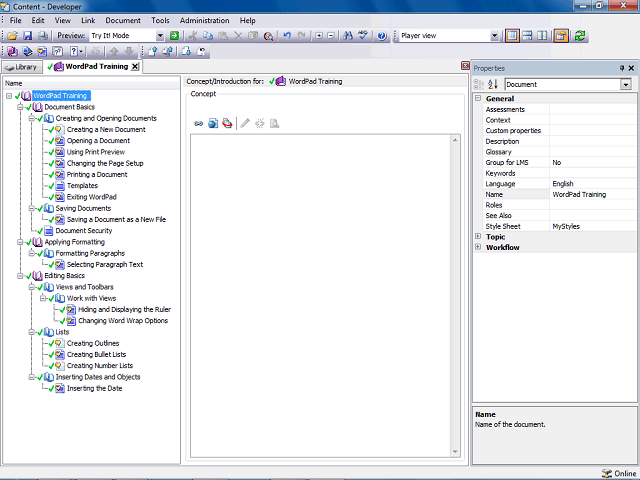Toggle the horizontal split layout button
The image size is (640, 480).
[527, 36]
